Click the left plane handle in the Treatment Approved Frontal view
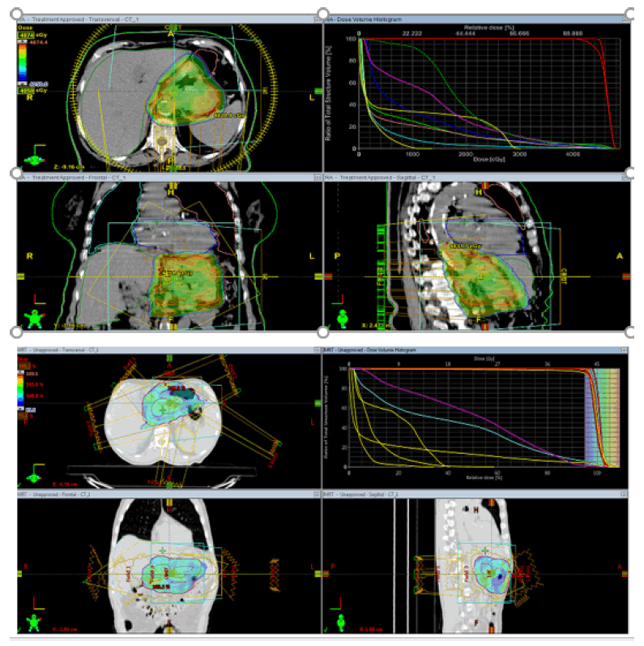 click(20, 276)
